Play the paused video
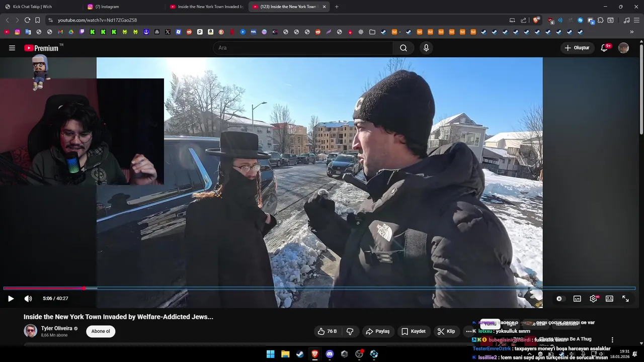The image size is (644, 362). [x=11, y=299]
